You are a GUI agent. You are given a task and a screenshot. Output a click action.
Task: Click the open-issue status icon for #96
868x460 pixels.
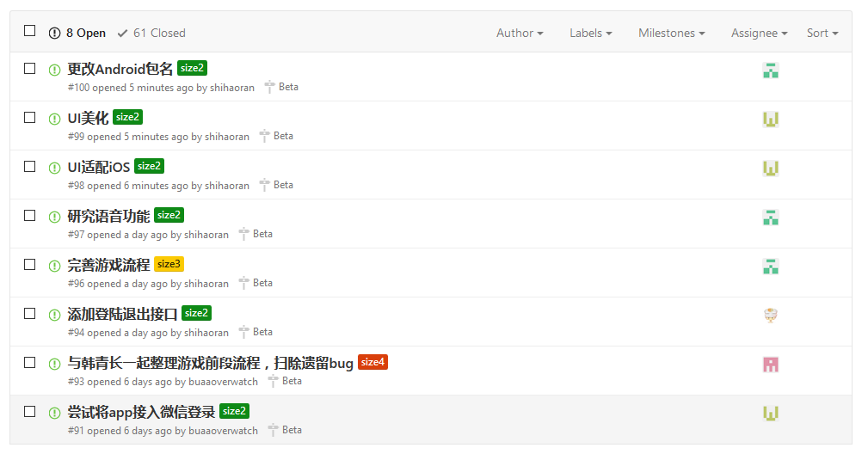(54, 266)
